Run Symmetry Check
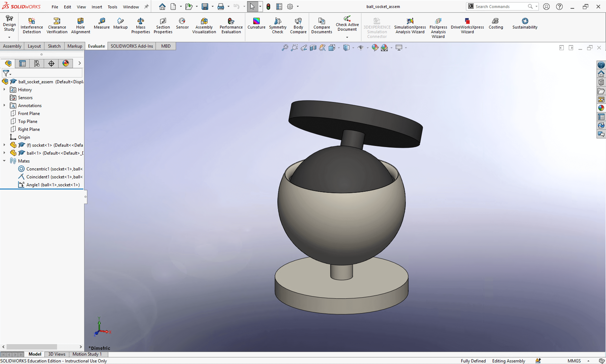Image resolution: width=606 pixels, height=364 pixels. click(x=278, y=26)
